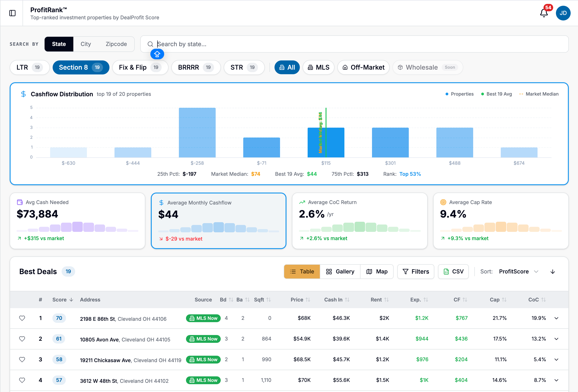Expand row for 19211 Chickasaw Ave

pyautogui.click(x=556, y=359)
